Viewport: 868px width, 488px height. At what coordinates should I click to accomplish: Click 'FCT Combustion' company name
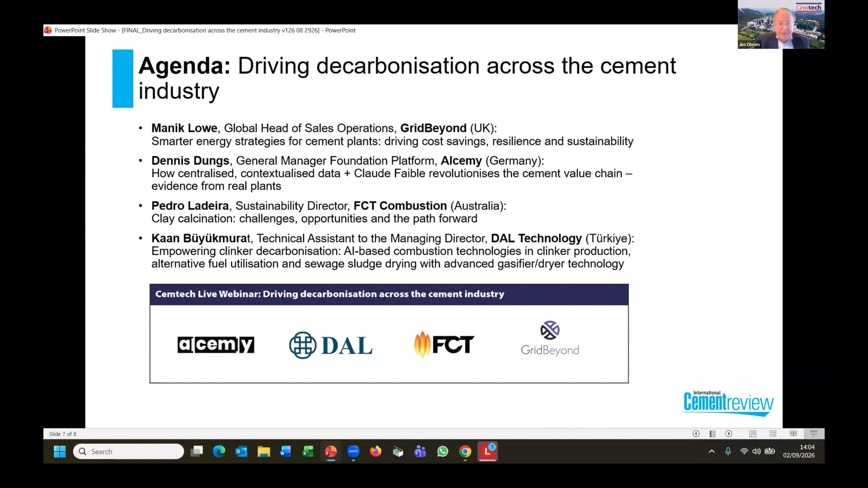click(x=400, y=206)
